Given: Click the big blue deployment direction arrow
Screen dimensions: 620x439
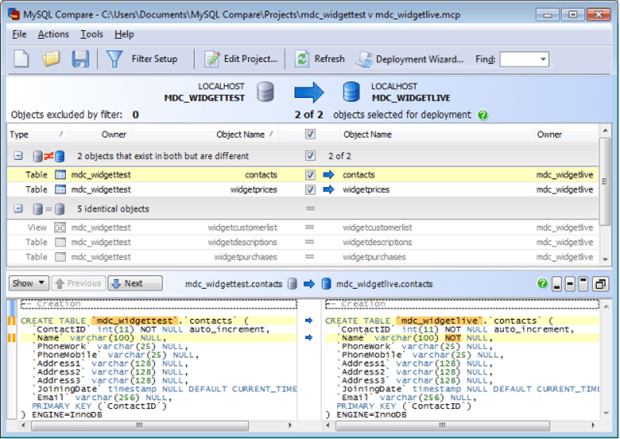Looking at the screenshot, I should [309, 92].
